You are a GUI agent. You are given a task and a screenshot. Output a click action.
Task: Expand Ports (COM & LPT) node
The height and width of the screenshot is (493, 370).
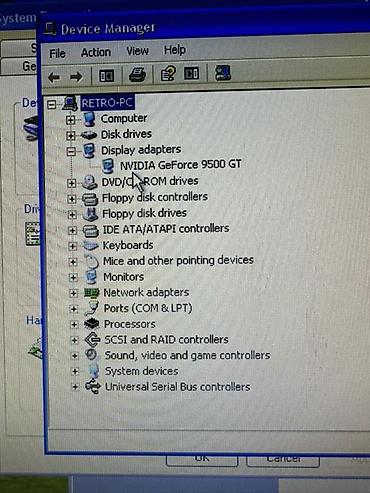coord(74,309)
